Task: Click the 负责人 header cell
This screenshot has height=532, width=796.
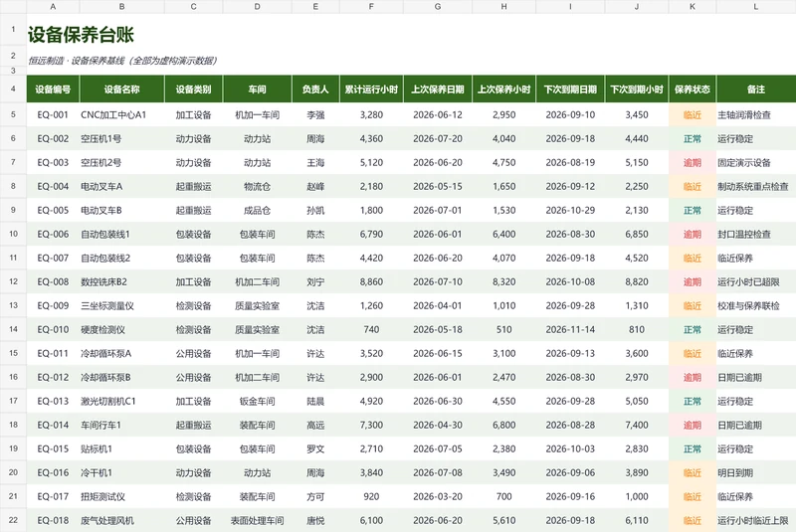Action: click(x=315, y=89)
